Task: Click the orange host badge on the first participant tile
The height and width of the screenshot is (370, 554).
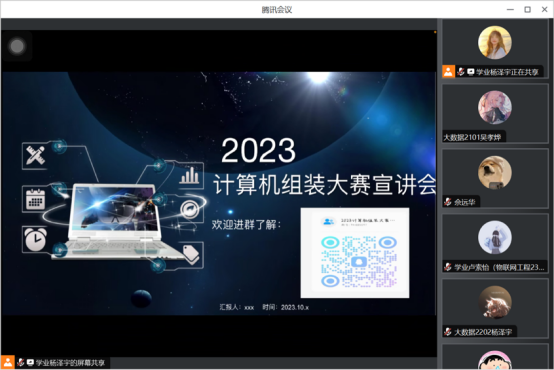Action: click(x=448, y=72)
